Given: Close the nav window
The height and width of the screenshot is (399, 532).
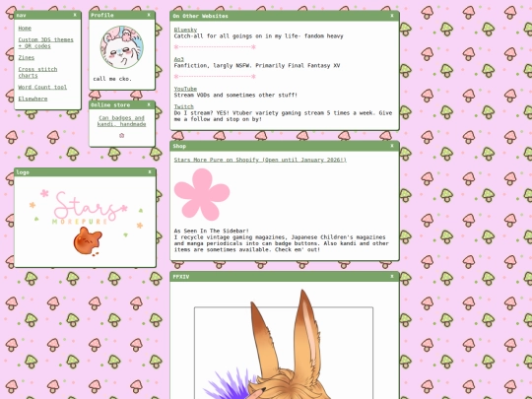Looking at the screenshot, I should coord(75,15).
